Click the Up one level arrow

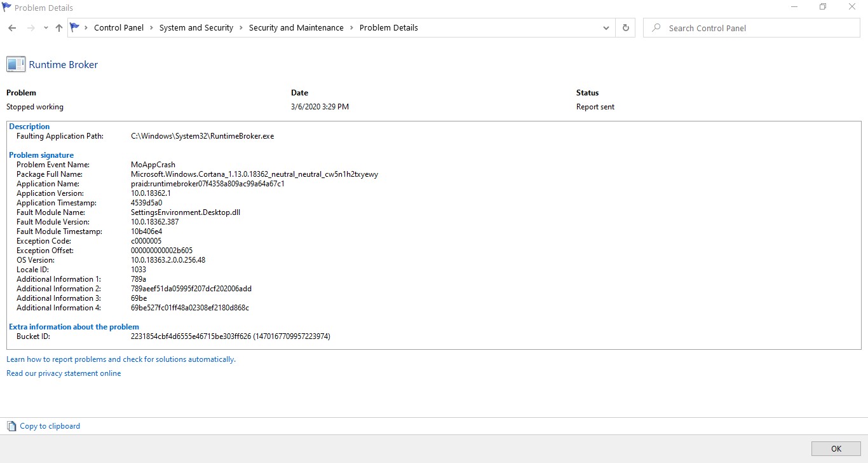click(x=59, y=28)
